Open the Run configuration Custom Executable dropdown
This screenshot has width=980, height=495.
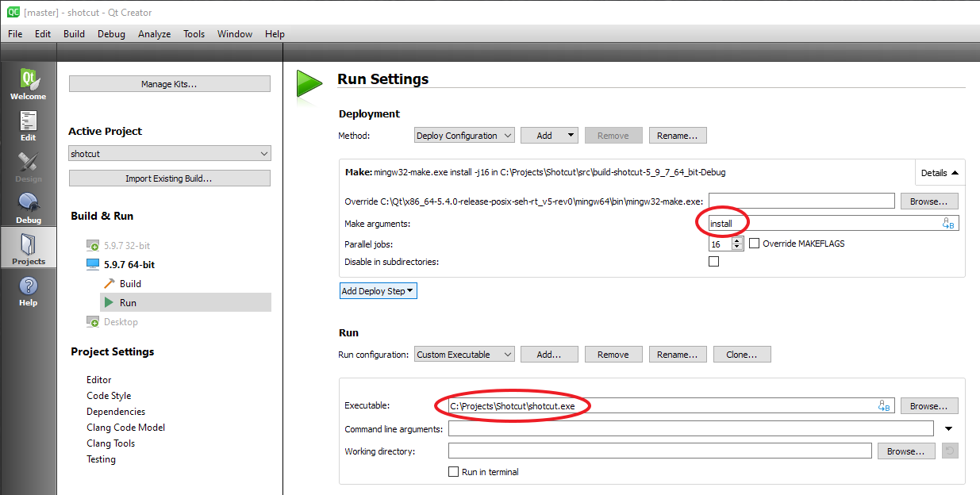[x=464, y=355]
